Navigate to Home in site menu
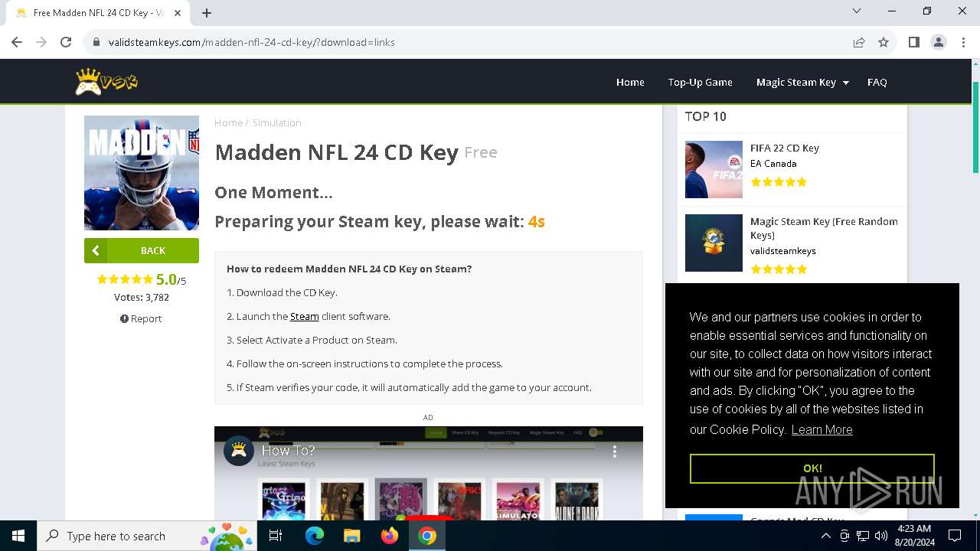 (x=630, y=82)
